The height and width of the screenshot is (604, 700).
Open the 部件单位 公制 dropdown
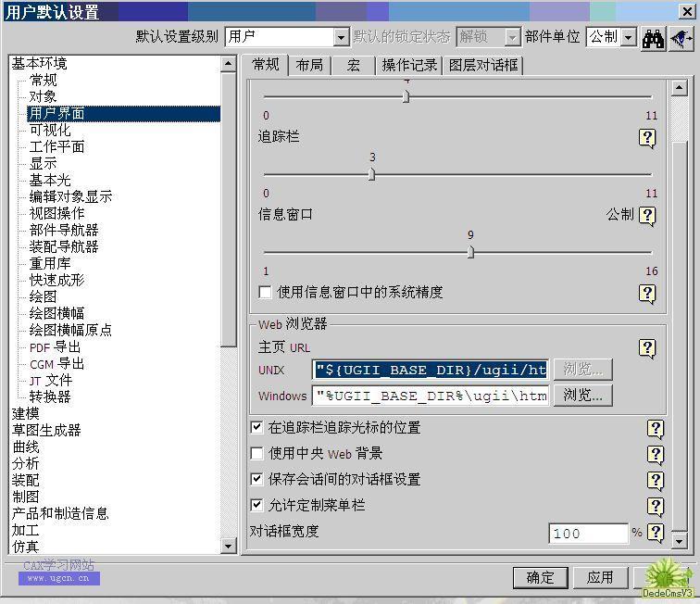(x=629, y=37)
